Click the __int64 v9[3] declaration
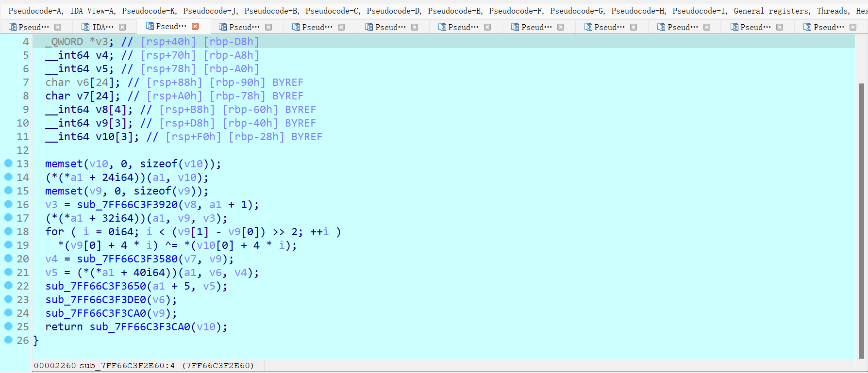 pos(89,123)
